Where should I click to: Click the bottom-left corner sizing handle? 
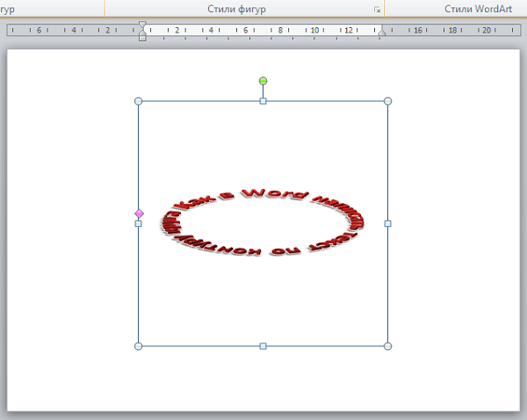point(138,346)
